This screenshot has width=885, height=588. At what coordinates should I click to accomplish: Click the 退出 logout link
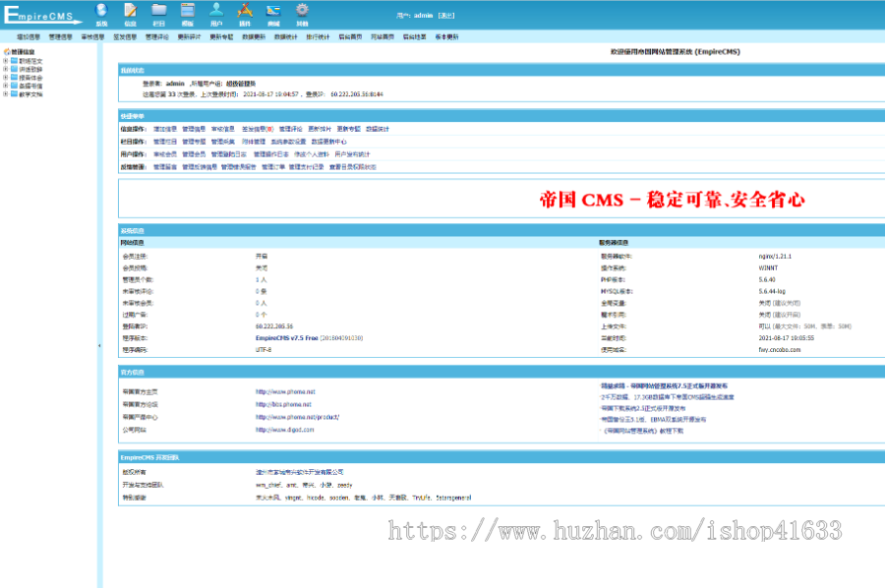tap(445, 15)
